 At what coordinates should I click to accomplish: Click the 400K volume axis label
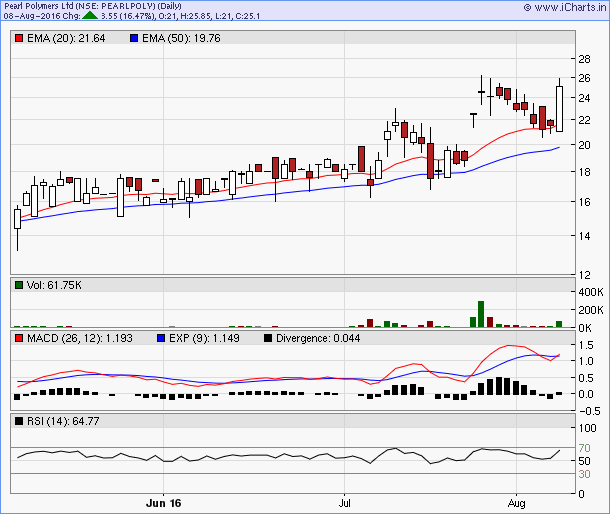[591, 292]
